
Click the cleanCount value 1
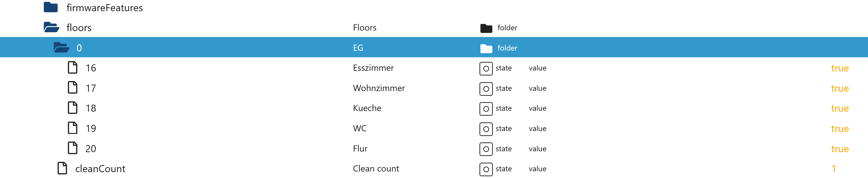(x=834, y=169)
